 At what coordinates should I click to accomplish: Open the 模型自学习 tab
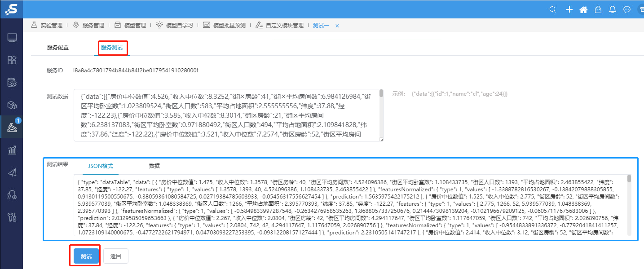pyautogui.click(x=179, y=26)
